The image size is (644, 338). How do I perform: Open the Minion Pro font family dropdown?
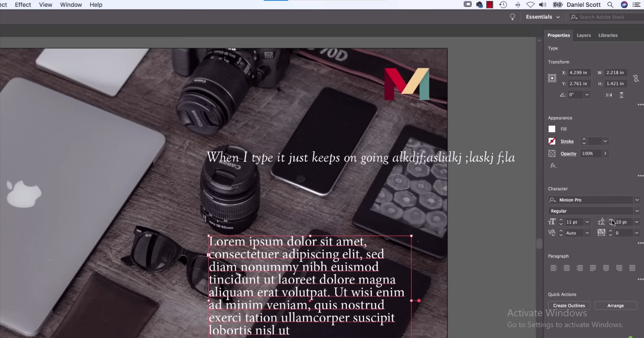coord(637,200)
